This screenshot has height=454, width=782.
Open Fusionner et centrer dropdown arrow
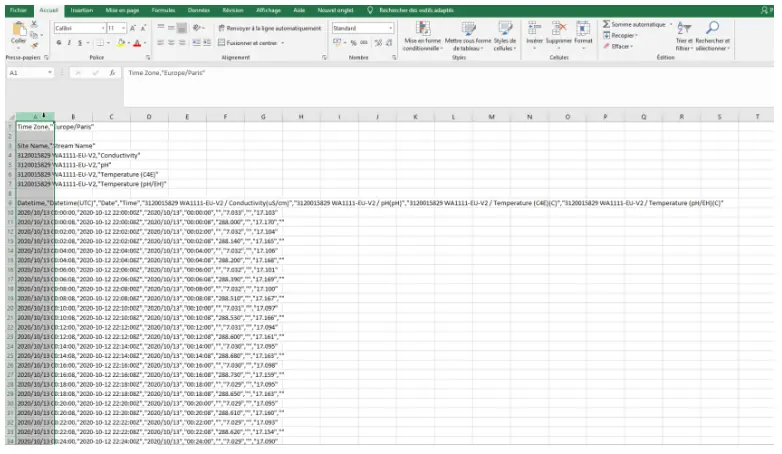pyautogui.click(x=283, y=43)
